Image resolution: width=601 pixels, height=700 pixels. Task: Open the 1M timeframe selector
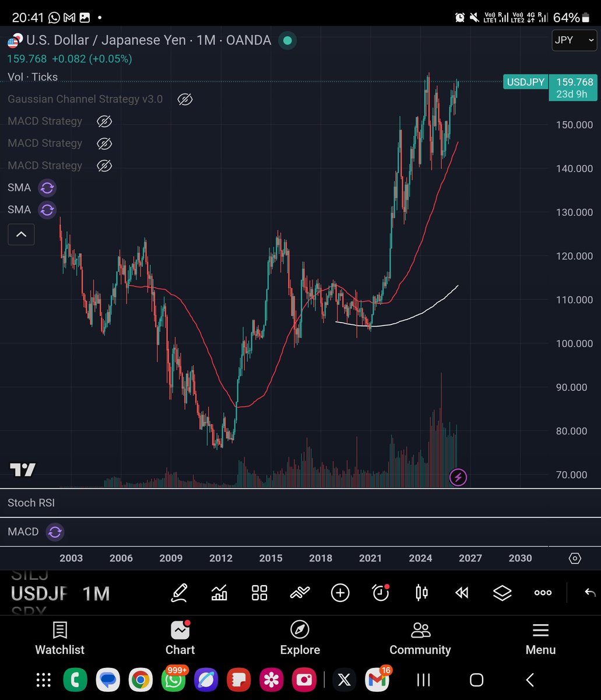pos(96,593)
